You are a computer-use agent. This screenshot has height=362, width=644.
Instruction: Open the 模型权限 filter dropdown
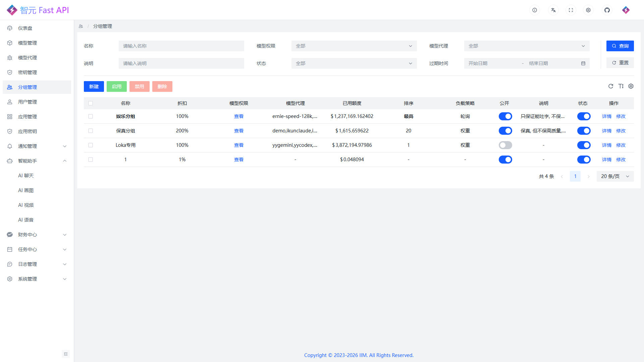(x=354, y=46)
